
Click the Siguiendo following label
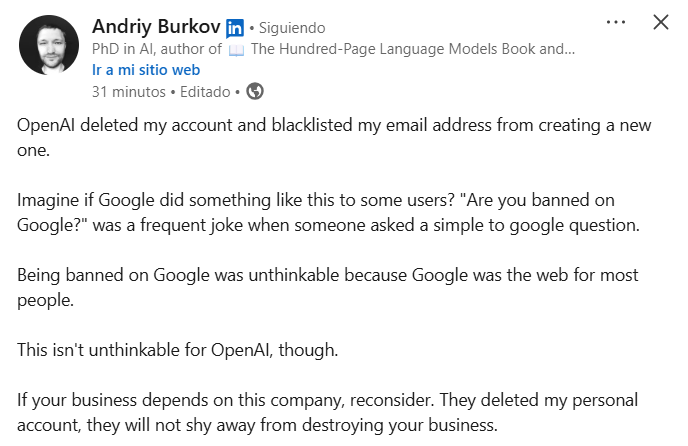tap(292, 28)
